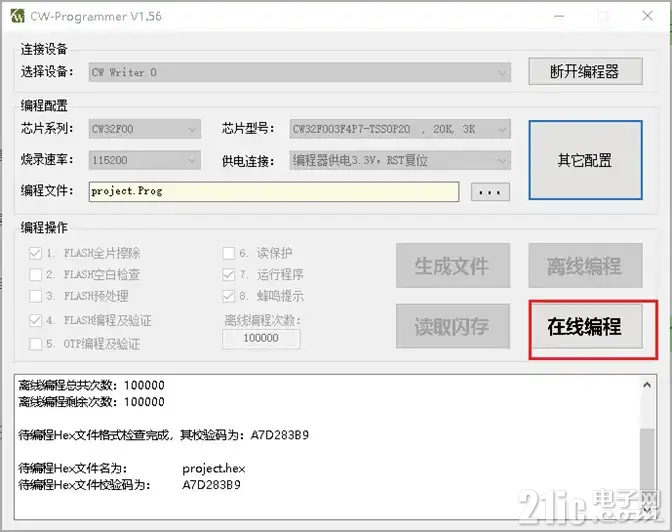Viewport: 672px width, 532px height.
Task: Click the 其它配置 button
Action: pyautogui.click(x=585, y=160)
